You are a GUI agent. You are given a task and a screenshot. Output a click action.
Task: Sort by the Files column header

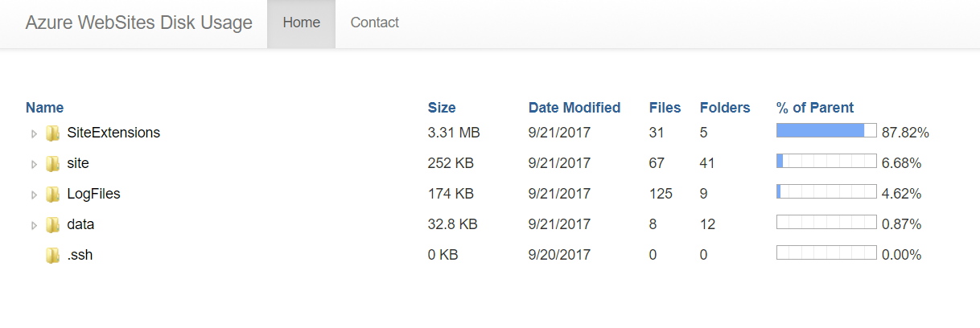[x=665, y=108]
